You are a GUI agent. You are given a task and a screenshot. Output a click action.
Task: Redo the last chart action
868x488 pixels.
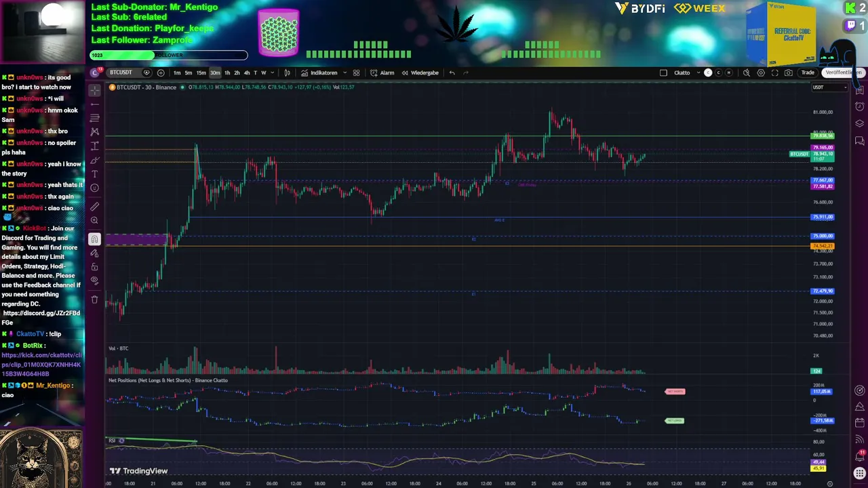click(x=466, y=73)
